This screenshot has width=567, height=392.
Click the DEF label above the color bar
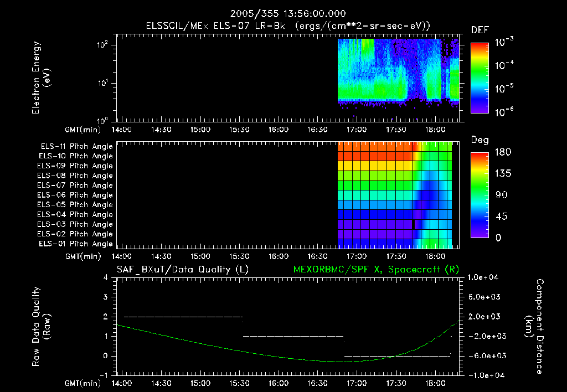pos(480,30)
